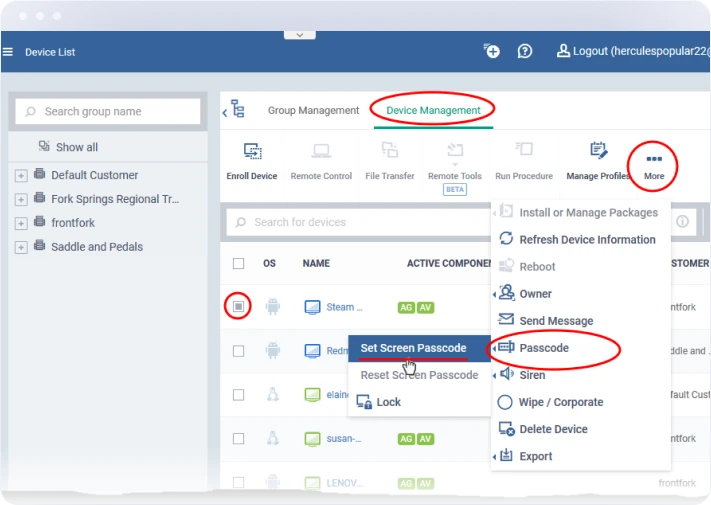711x505 pixels.
Task: Check the susan device row checkbox
Action: click(238, 439)
